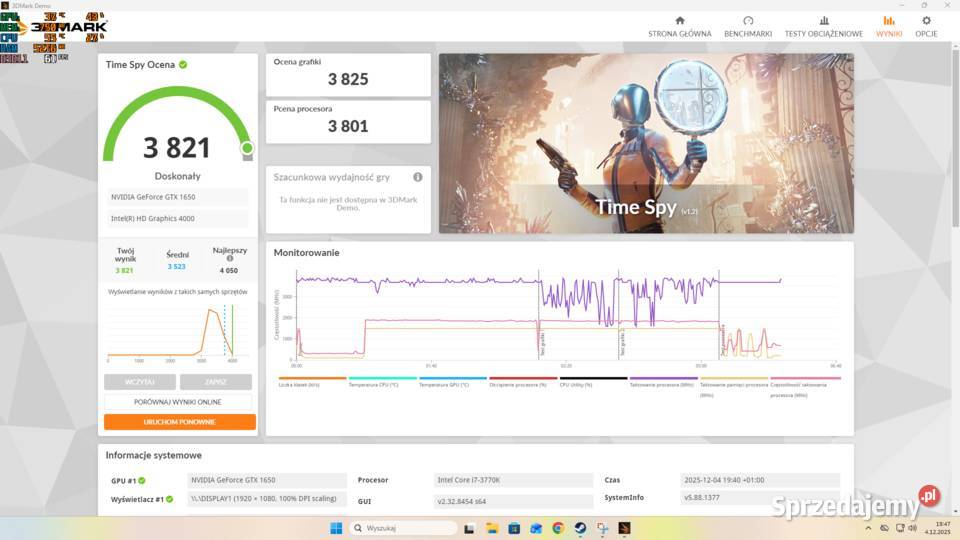
Task: Click 3DMark icon in taskbar
Action: click(624, 528)
